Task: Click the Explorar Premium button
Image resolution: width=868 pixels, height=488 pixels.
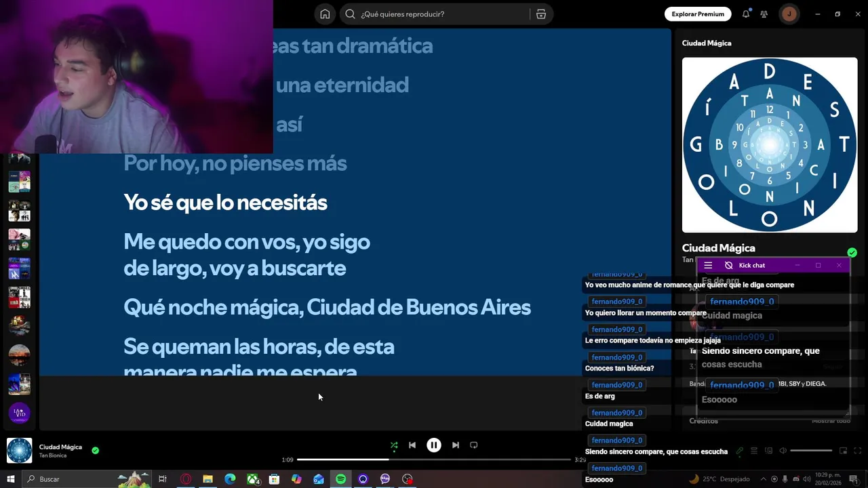Action: (698, 14)
